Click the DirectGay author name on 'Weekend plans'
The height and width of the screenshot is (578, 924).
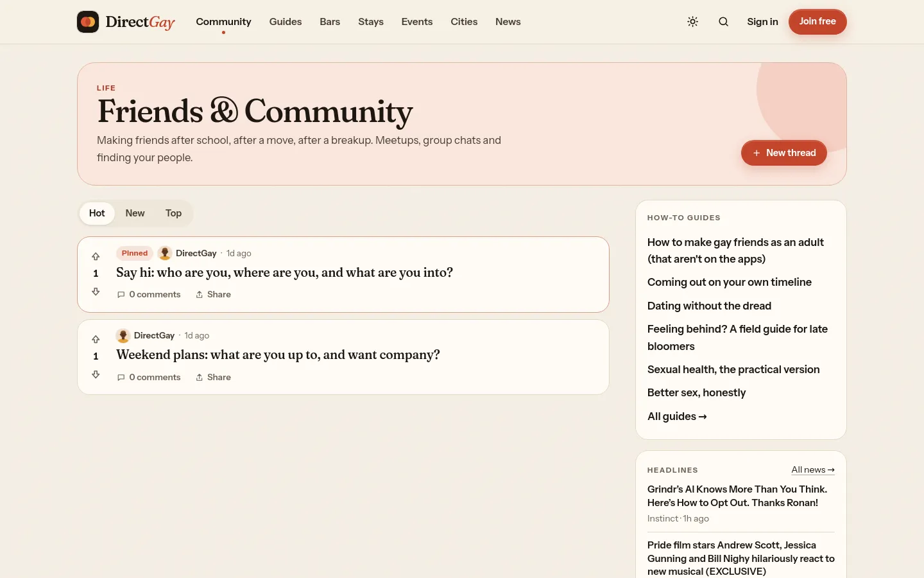[x=154, y=335]
